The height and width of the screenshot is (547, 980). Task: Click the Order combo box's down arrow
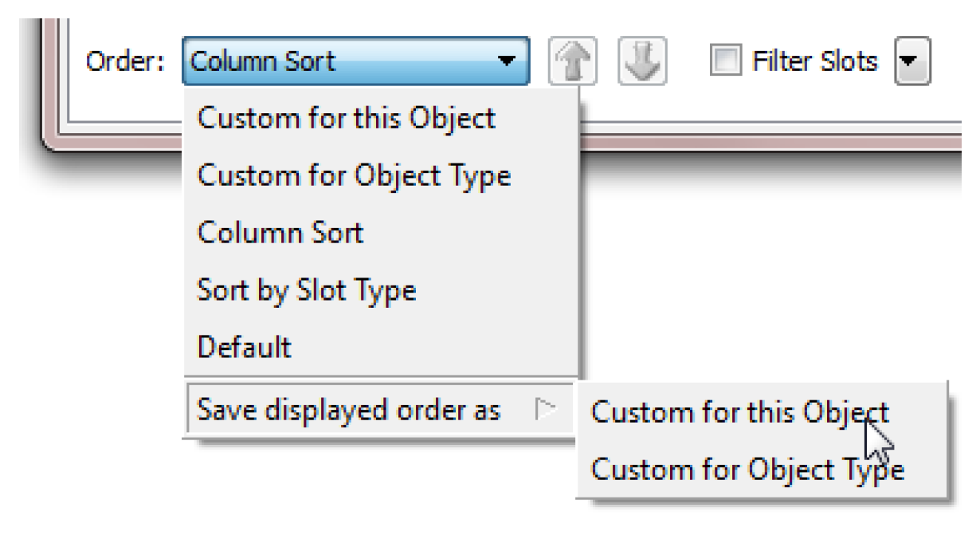pos(504,61)
